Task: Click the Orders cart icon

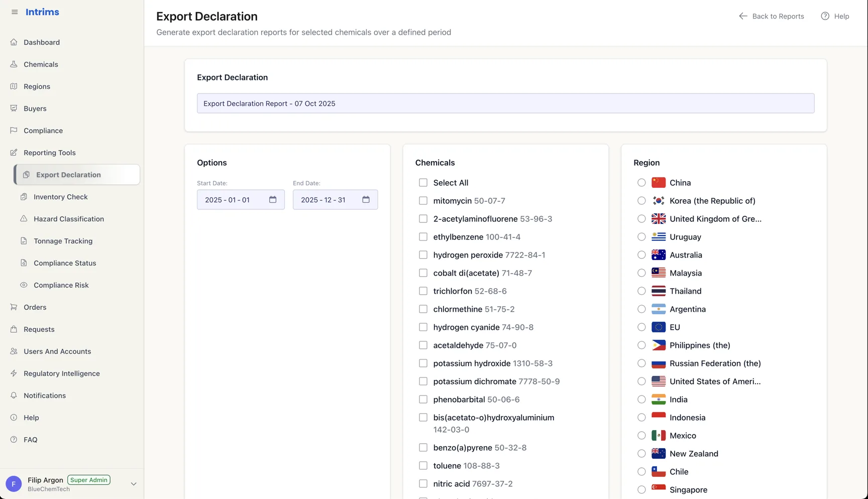Action: 14,307
